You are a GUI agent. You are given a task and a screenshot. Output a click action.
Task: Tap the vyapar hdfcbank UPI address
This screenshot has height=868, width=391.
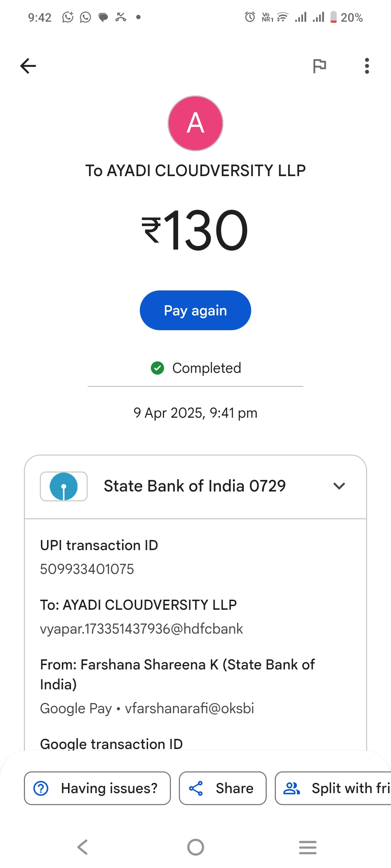pos(142,629)
